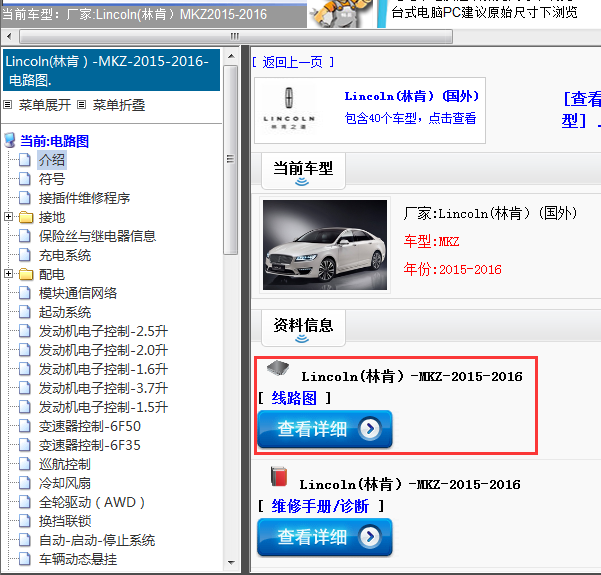
Task: Click 查看详细 button under 线路图
Action: [325, 429]
